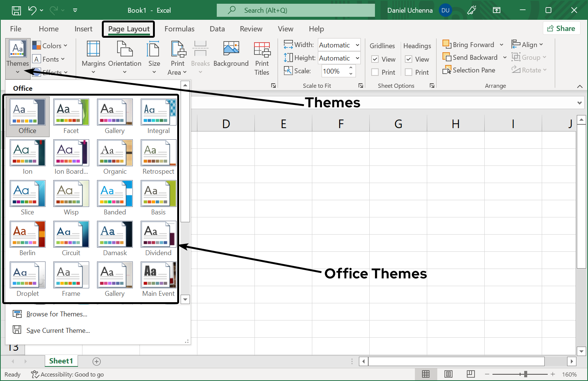The image size is (588, 381).
Task: Click the Share button
Action: tap(562, 28)
